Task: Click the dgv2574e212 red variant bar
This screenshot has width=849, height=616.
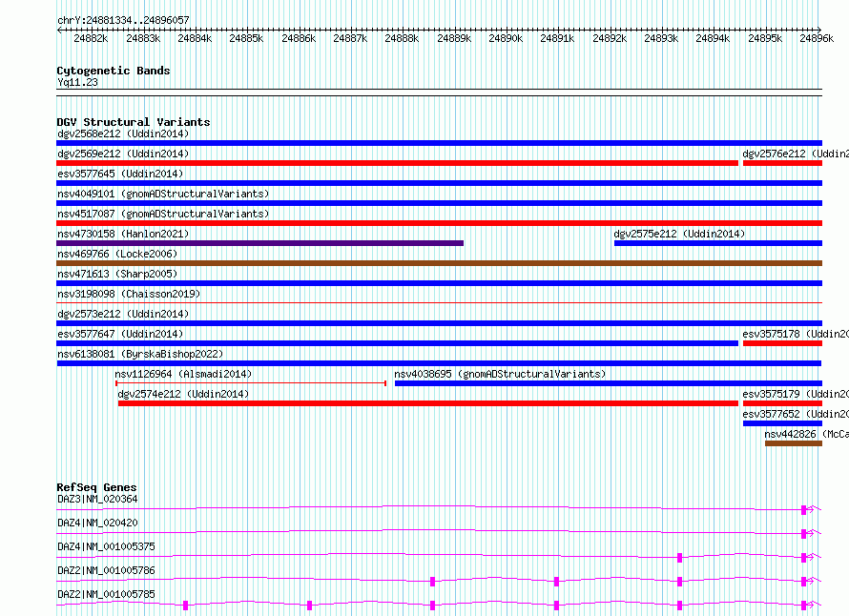Action: click(428, 403)
